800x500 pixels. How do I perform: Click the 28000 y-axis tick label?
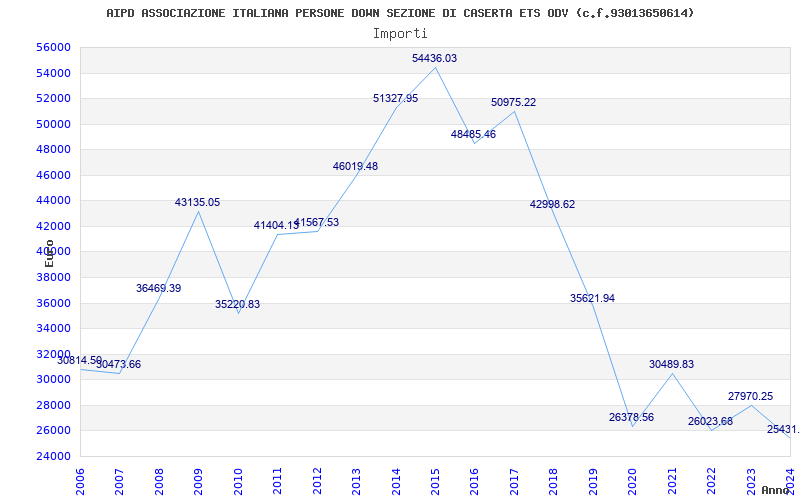tap(53, 405)
